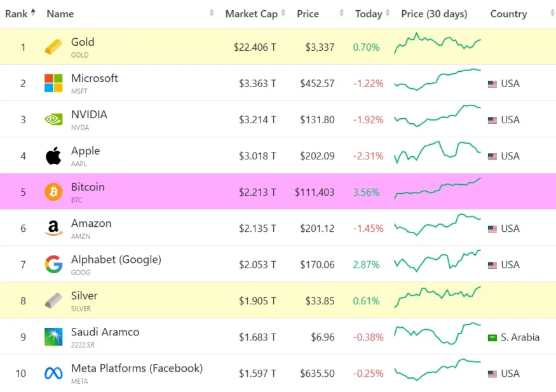Open the NVIDIA company page
Viewport: 556px width, 392px height.
[89, 114]
